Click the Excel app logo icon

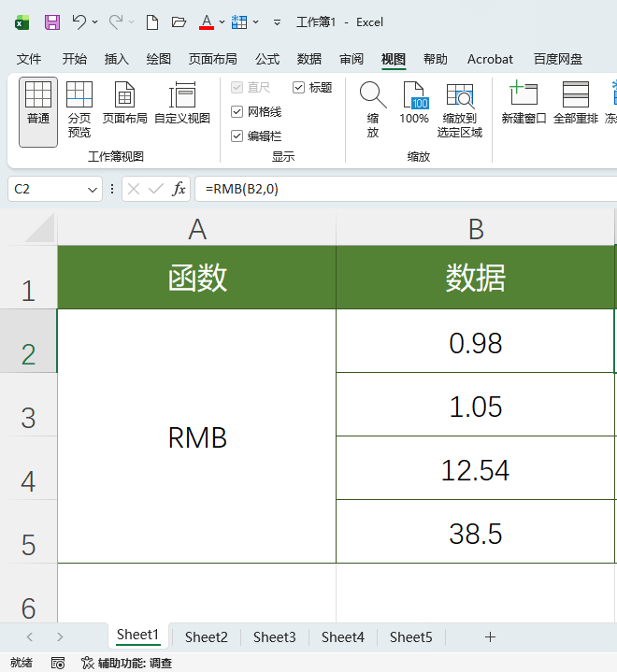(x=22, y=22)
